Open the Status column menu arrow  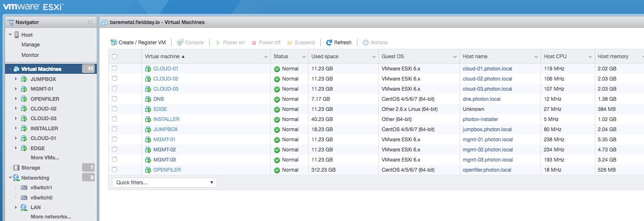303,57
